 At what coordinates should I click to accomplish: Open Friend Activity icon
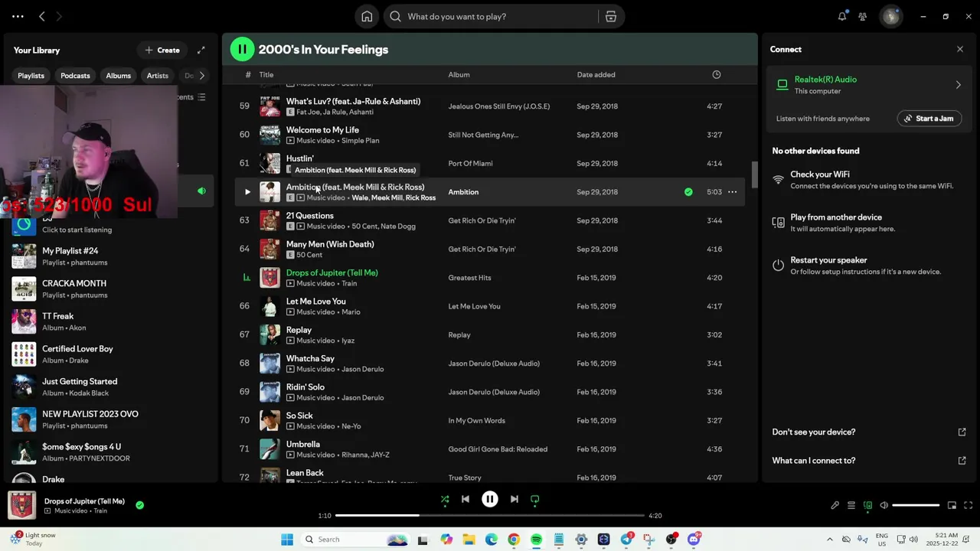[x=863, y=16]
